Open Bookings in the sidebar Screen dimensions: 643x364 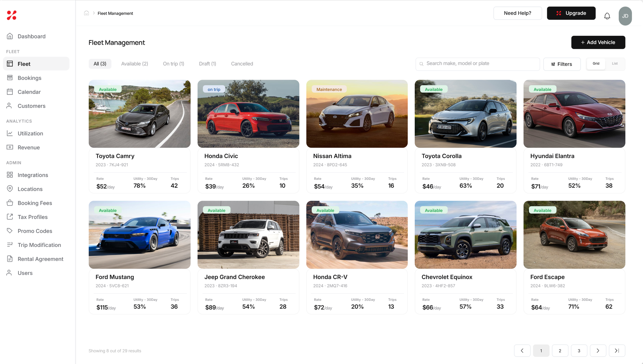pos(36,78)
